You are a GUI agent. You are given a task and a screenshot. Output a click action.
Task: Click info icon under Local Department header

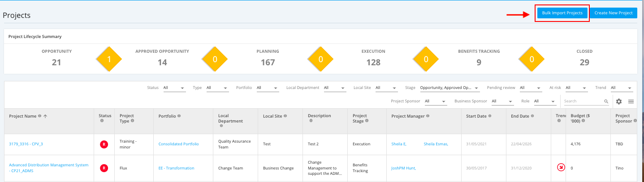(x=220, y=126)
